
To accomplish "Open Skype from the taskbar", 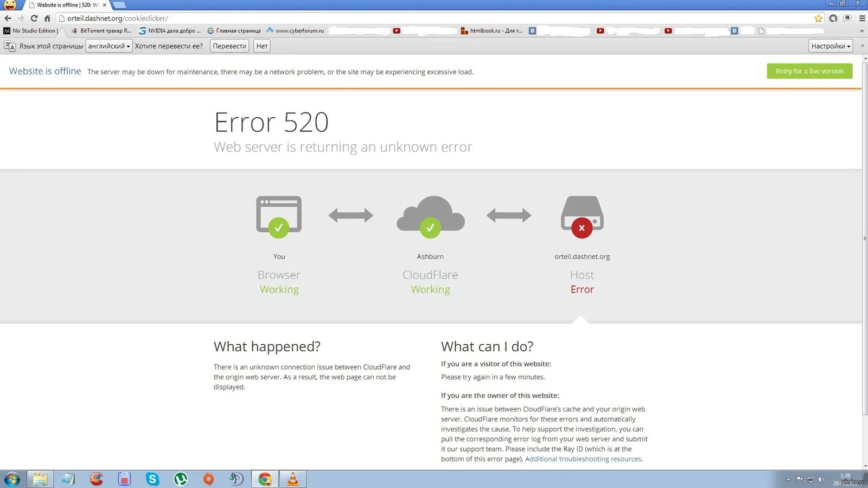I will (x=152, y=479).
